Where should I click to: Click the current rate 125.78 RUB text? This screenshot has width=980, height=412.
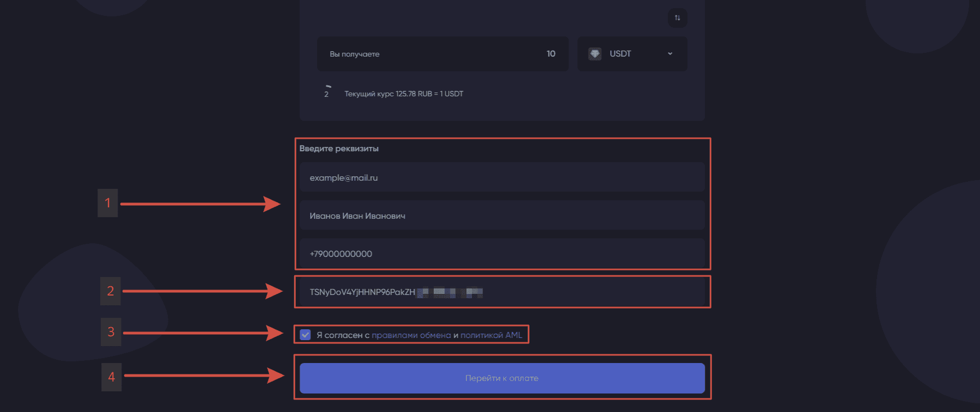[x=404, y=94]
